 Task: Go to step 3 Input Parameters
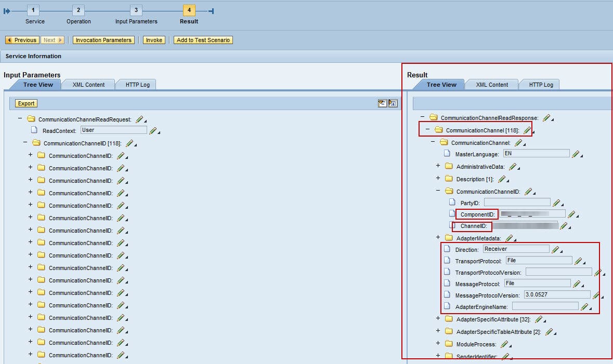(136, 11)
